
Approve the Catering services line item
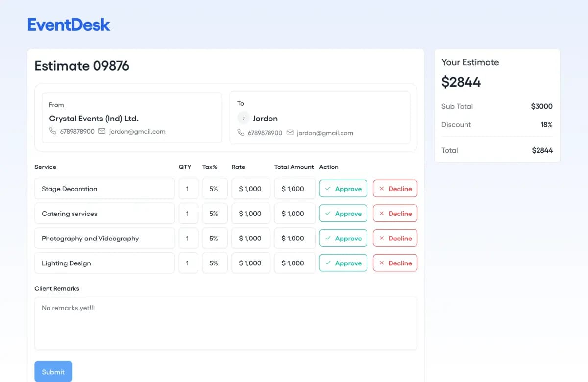pos(343,213)
